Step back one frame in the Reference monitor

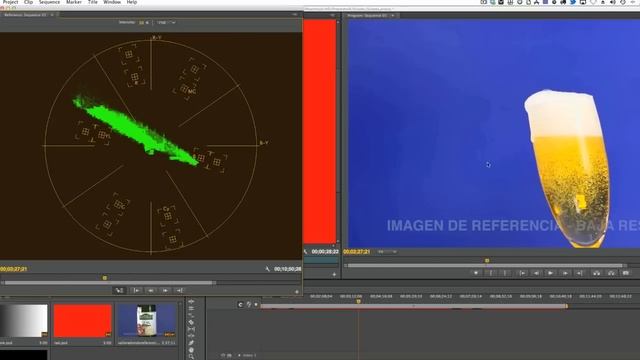click(151, 291)
